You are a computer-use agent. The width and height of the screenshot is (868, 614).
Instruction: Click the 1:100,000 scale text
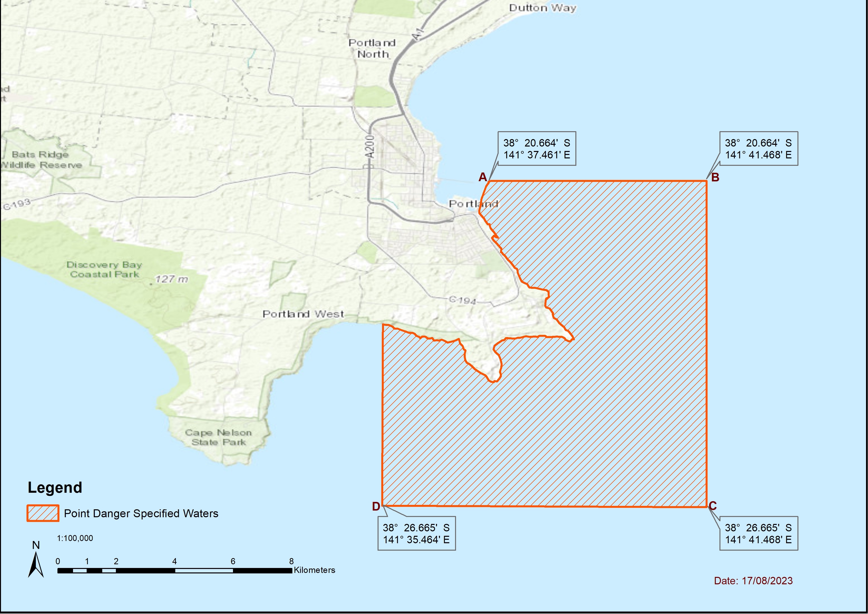click(75, 538)
